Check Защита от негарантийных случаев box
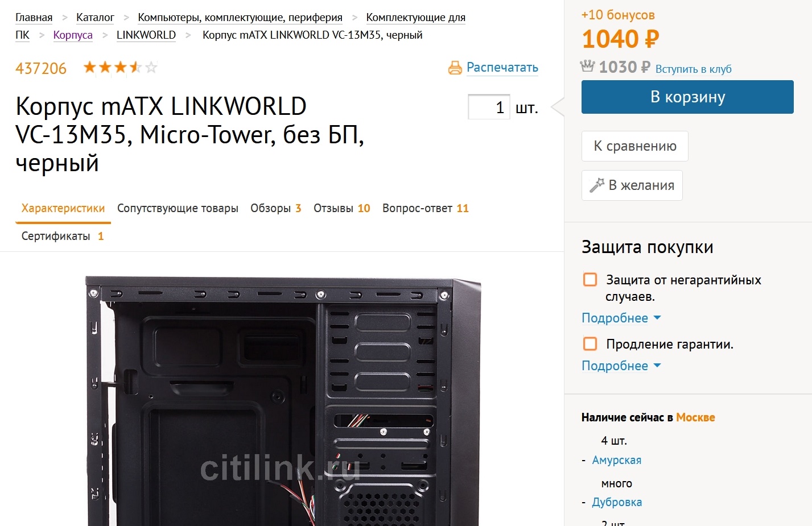This screenshot has height=526, width=812. 590,279
